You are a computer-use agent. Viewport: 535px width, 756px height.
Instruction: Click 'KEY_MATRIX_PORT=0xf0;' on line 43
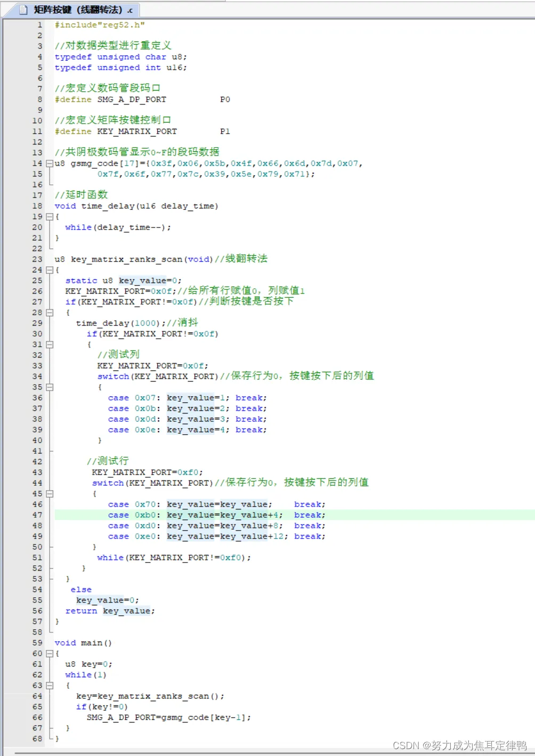pos(148,473)
